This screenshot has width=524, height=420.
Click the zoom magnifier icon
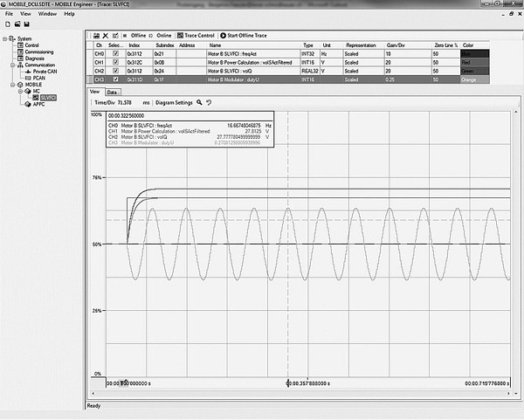(199, 102)
